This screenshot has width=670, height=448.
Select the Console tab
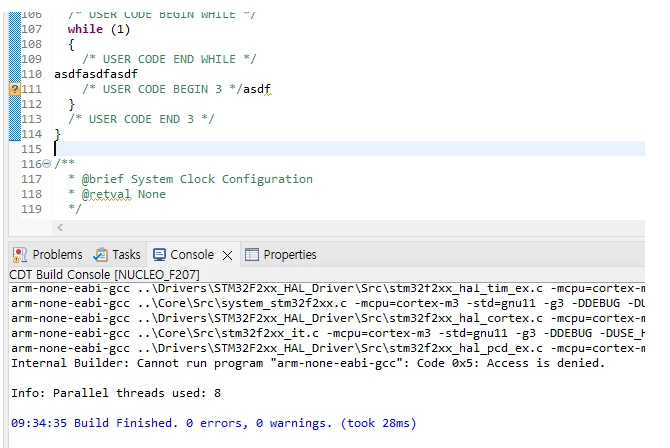click(183, 255)
